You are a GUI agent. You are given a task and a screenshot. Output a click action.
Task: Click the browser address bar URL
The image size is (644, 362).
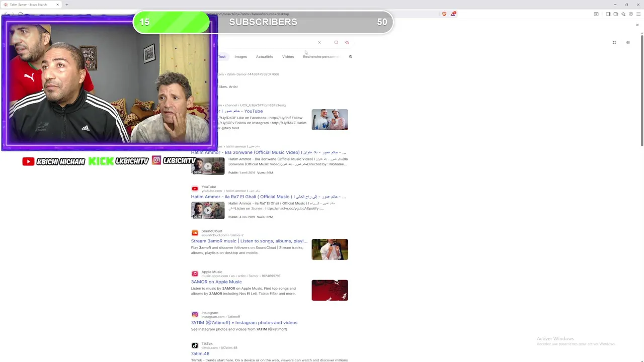(248, 14)
